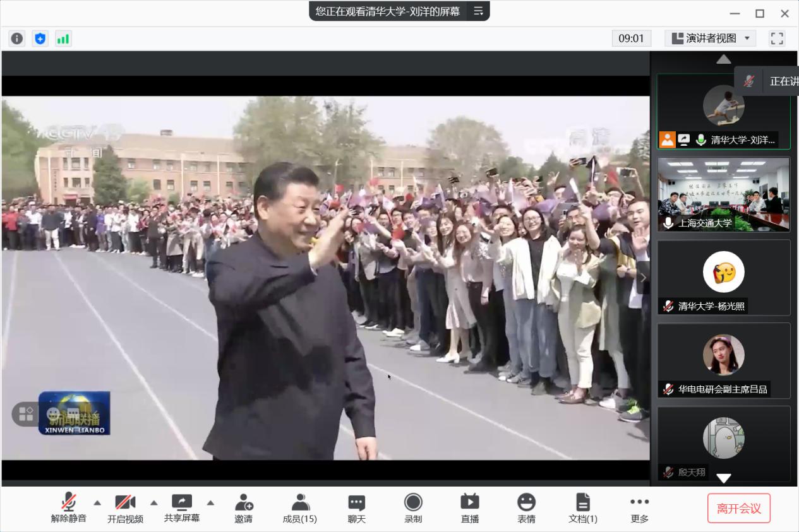The height and width of the screenshot is (532, 799).
Task: Open the 演讲者视图 layout dropdown
Action: [x=711, y=38]
